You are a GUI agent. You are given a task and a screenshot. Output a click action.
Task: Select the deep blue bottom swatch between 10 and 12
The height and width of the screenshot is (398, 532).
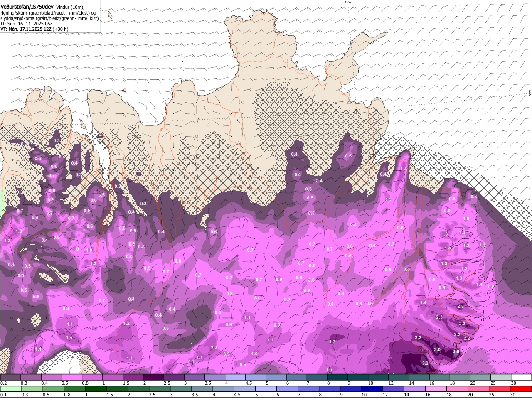pyautogui.click(x=372, y=389)
